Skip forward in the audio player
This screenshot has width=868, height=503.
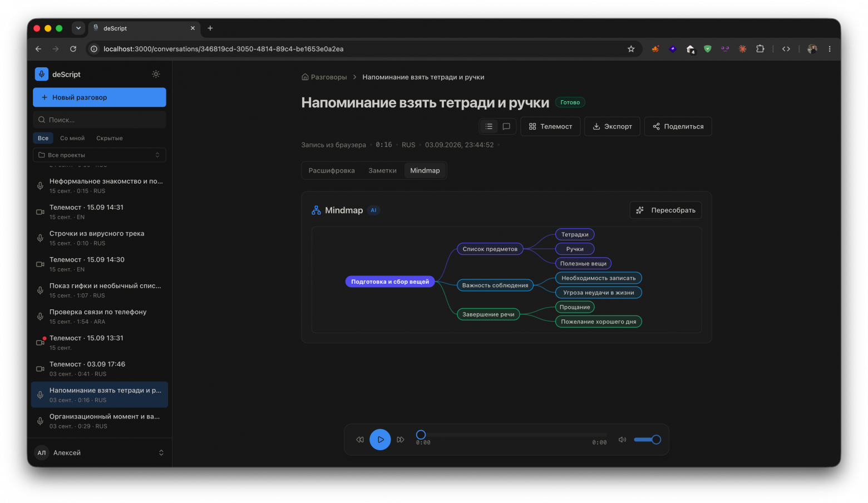[401, 440]
